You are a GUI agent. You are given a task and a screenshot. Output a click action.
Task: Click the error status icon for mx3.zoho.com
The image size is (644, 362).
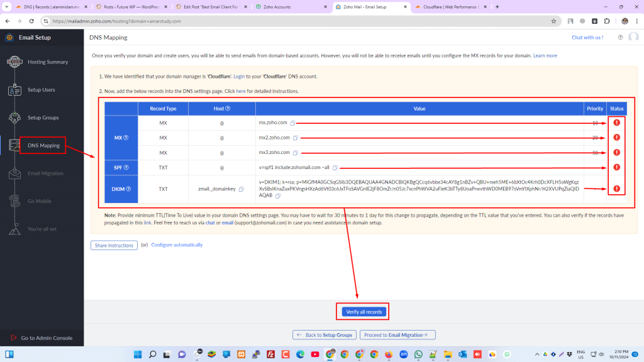click(616, 152)
